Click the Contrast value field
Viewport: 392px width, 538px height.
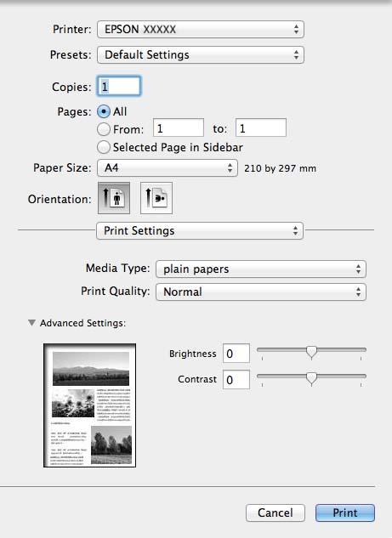[x=236, y=379]
